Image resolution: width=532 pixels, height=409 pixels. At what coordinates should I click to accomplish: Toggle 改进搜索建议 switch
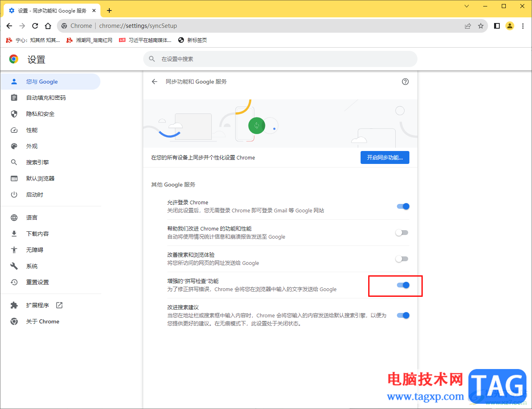click(x=403, y=315)
